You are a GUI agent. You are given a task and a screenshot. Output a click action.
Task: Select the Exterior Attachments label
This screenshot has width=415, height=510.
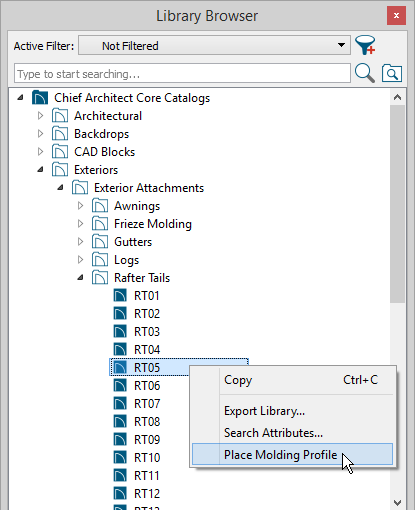(149, 188)
